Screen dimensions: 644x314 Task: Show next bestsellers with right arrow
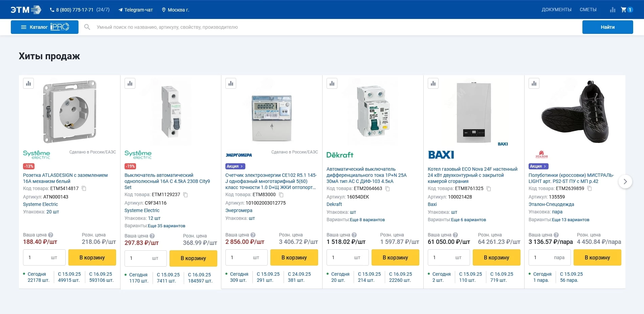click(x=625, y=182)
